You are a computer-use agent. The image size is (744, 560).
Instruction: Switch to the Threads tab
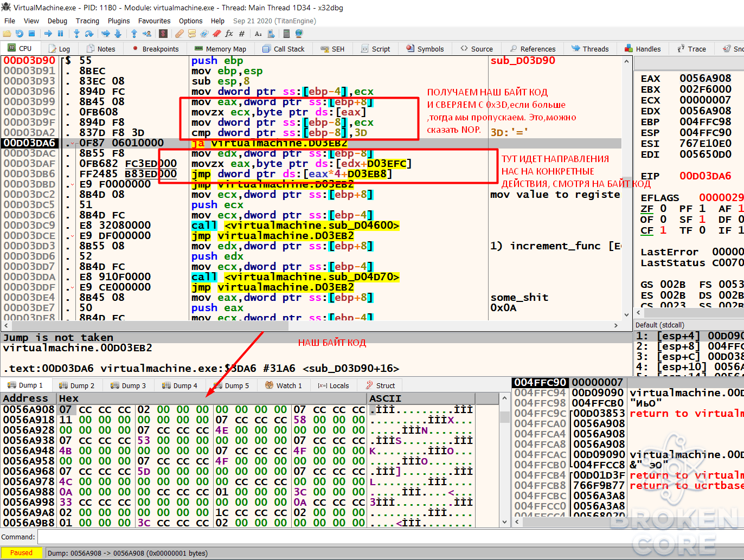click(590, 49)
